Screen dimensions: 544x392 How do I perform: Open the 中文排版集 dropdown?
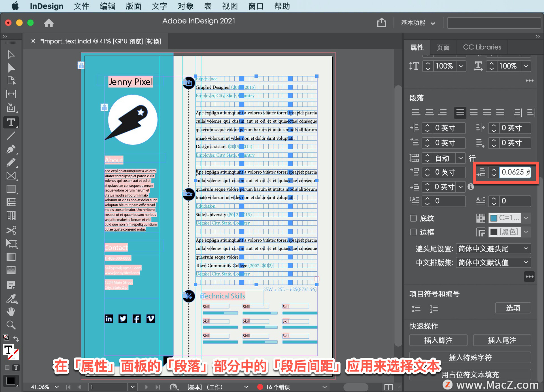coord(493,263)
